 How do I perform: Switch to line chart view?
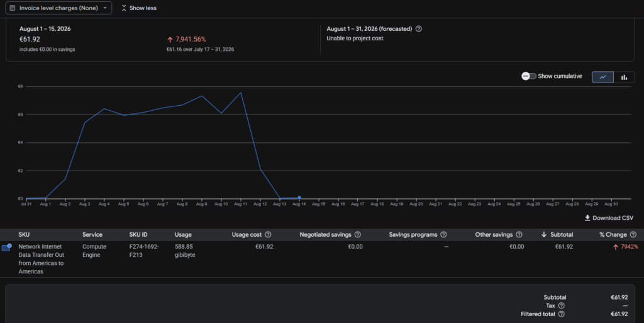point(602,77)
